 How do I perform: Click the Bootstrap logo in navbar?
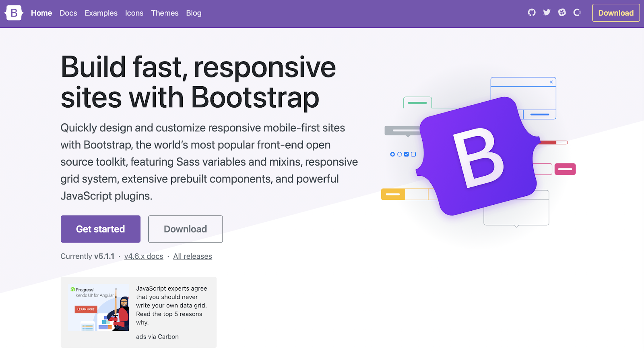14,13
